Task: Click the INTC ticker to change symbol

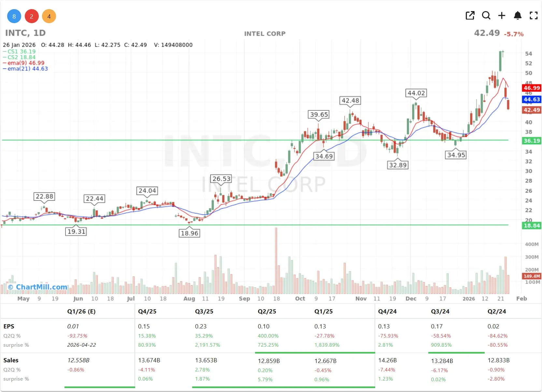Action: [15, 33]
